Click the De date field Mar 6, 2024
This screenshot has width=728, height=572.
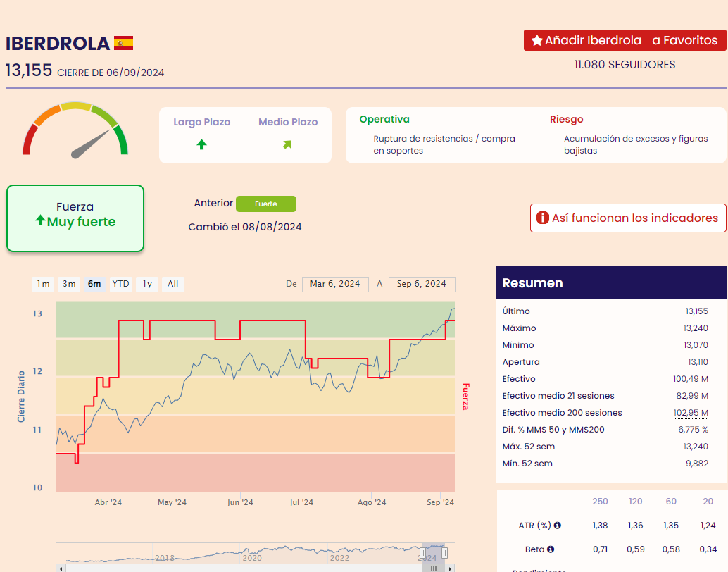pyautogui.click(x=335, y=284)
